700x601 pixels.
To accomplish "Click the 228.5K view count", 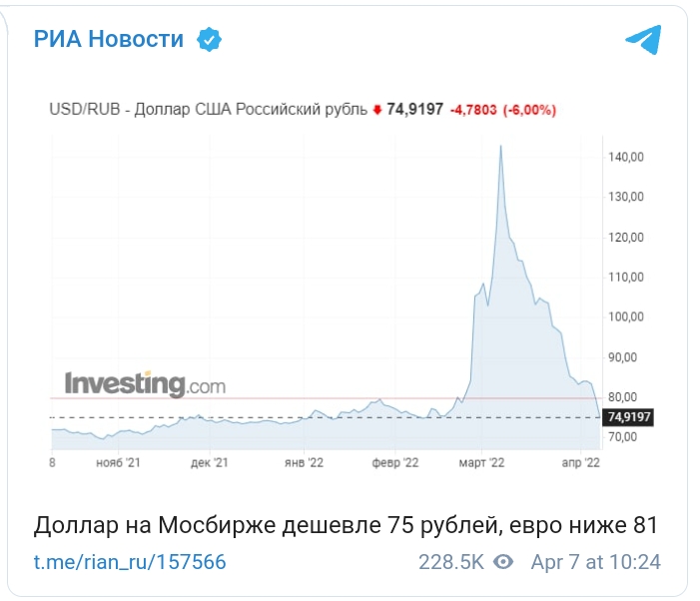I will tap(451, 562).
